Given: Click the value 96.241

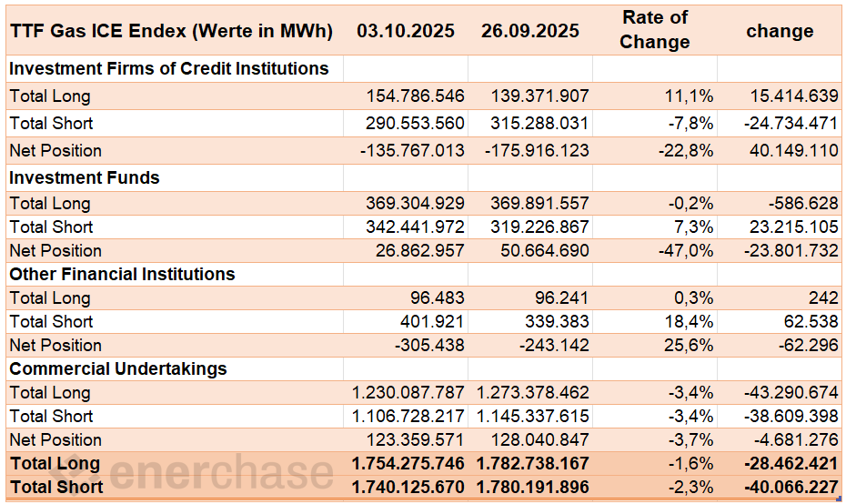Looking at the screenshot, I should point(561,297).
